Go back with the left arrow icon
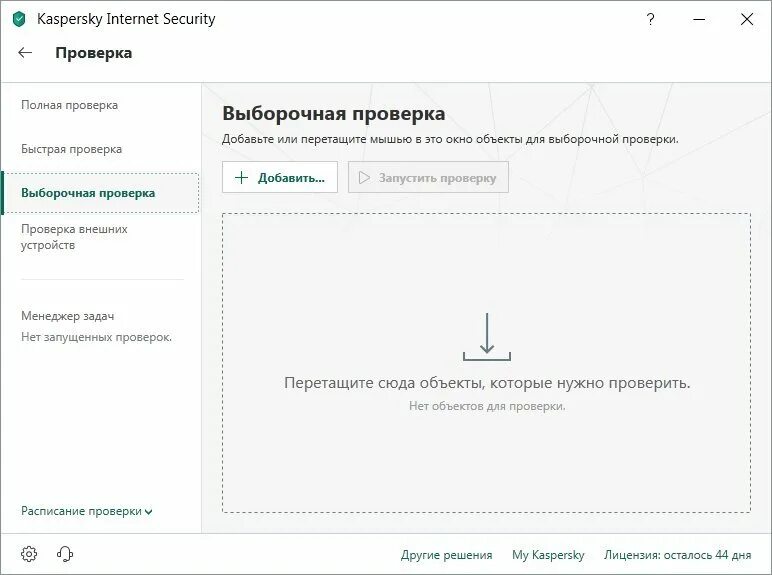Viewport: 772px width, 575px height. [x=25, y=53]
